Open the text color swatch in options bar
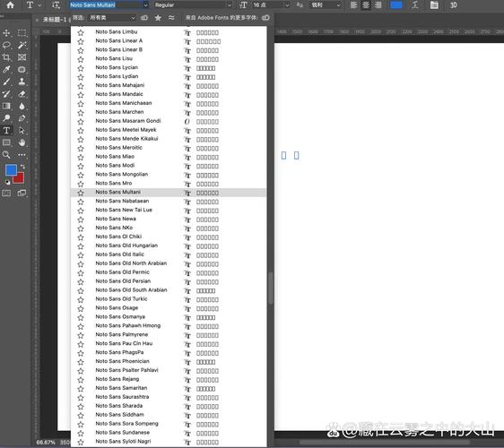This screenshot has height=448, width=504. point(396,5)
